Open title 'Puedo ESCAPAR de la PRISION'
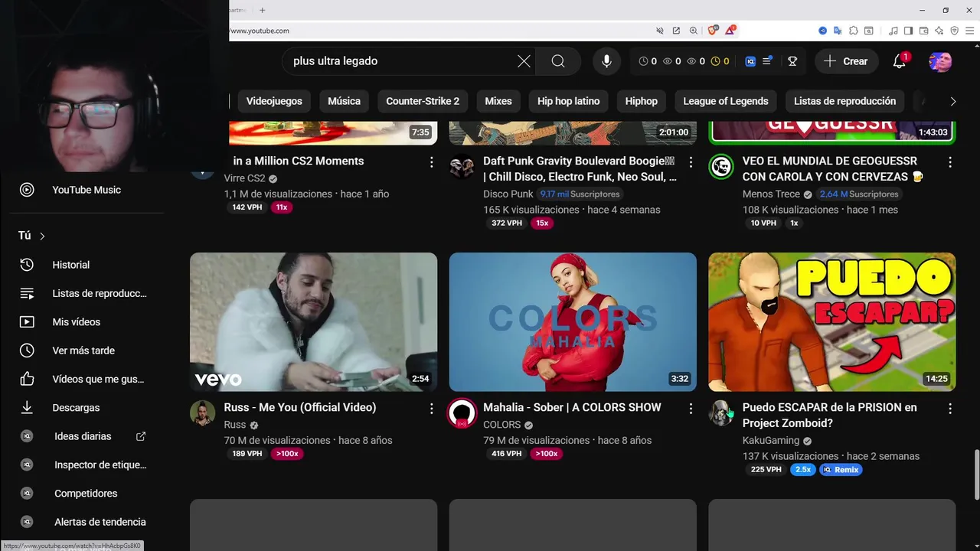The height and width of the screenshot is (551, 980). pyautogui.click(x=830, y=415)
